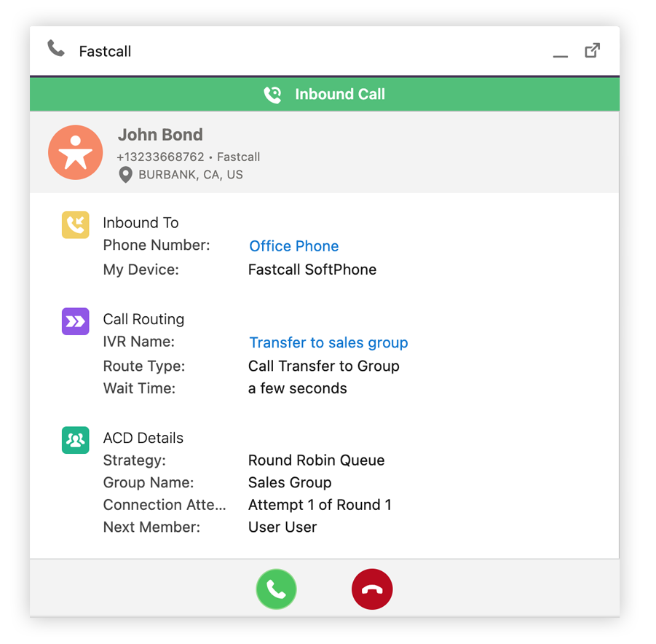The width and height of the screenshot is (656, 644).
Task: Open the Transfer to sales group link
Action: pyautogui.click(x=328, y=342)
